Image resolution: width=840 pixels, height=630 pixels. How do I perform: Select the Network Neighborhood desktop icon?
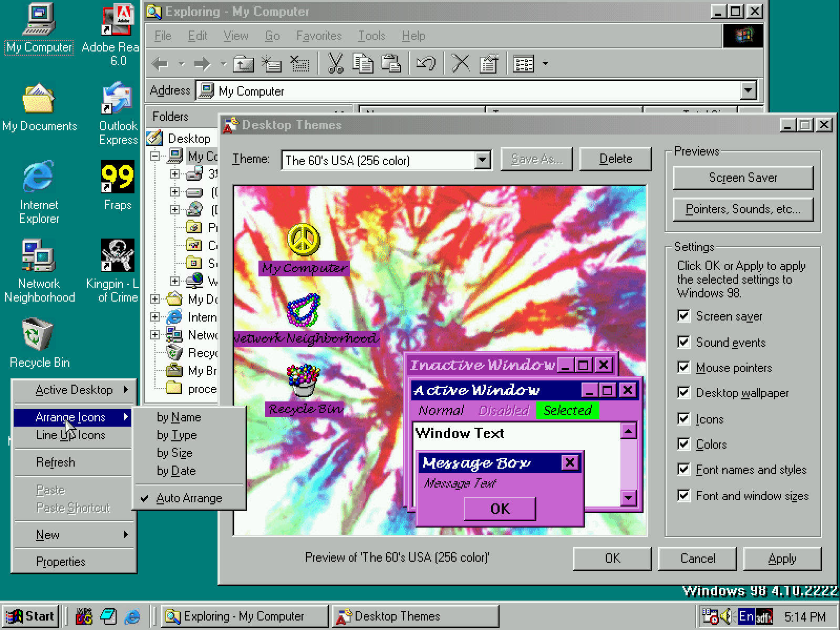click(39, 271)
